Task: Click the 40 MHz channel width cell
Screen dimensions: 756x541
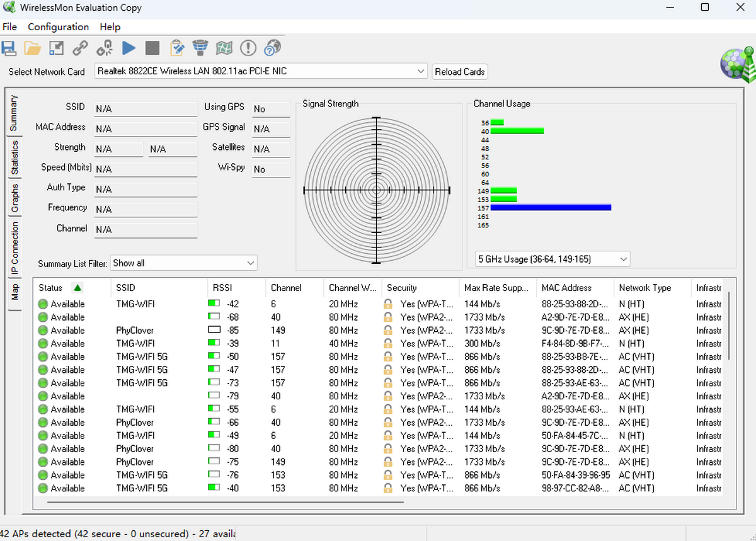Action: click(x=343, y=343)
